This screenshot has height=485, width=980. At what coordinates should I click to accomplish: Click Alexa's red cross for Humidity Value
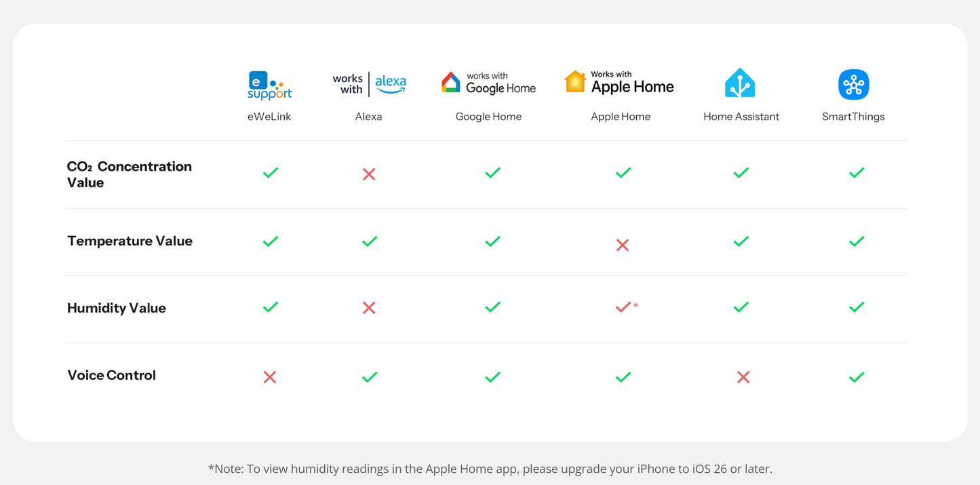369,308
